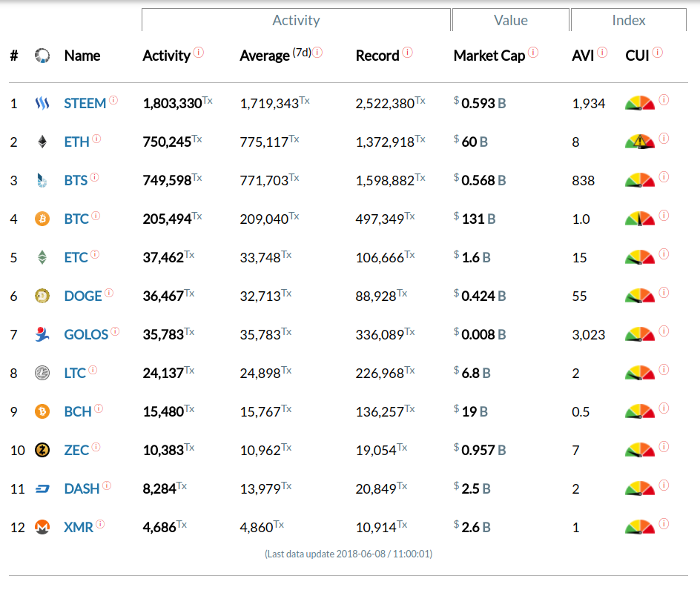
Task: Click the info icon beside the CUI header
Action: [658, 53]
